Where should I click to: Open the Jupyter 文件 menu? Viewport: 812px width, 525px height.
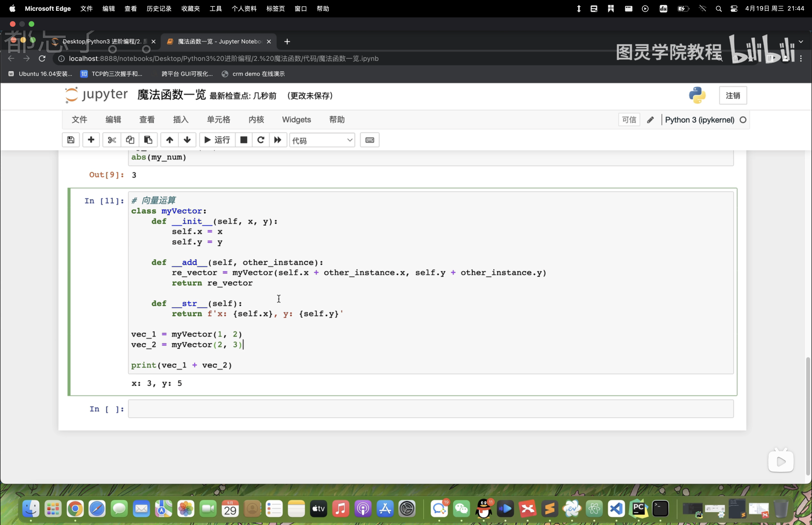(79, 120)
